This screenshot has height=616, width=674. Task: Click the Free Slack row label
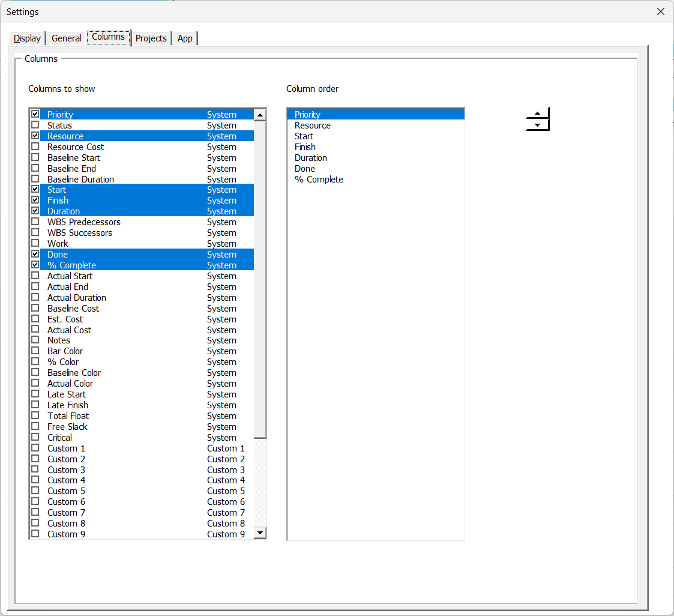tap(67, 426)
